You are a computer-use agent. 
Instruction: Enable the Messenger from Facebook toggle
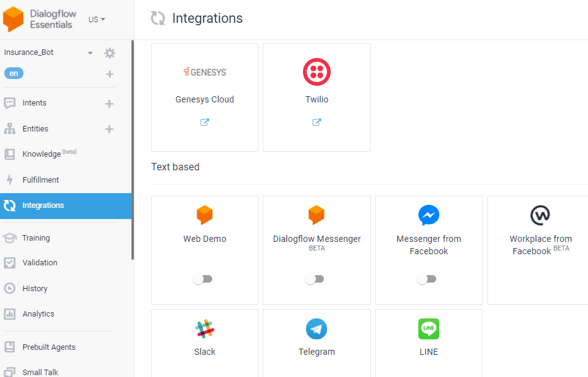click(427, 279)
